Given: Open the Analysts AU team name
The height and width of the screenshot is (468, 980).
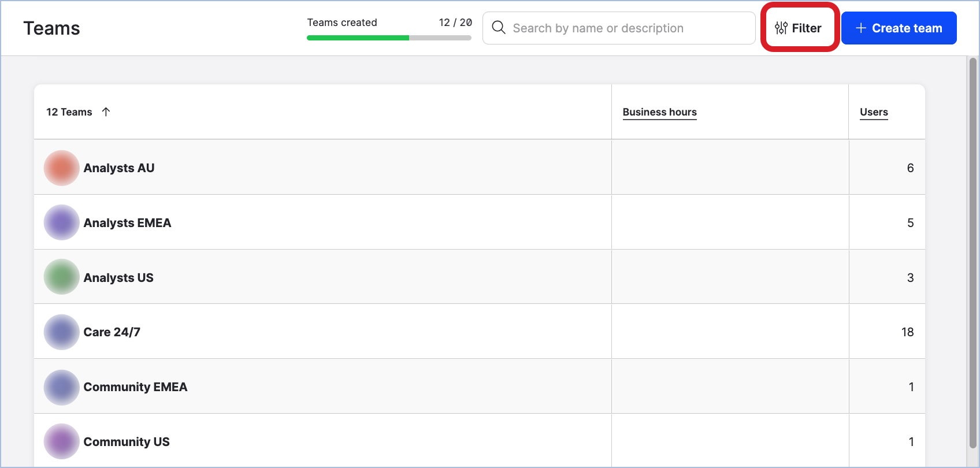Looking at the screenshot, I should point(119,168).
